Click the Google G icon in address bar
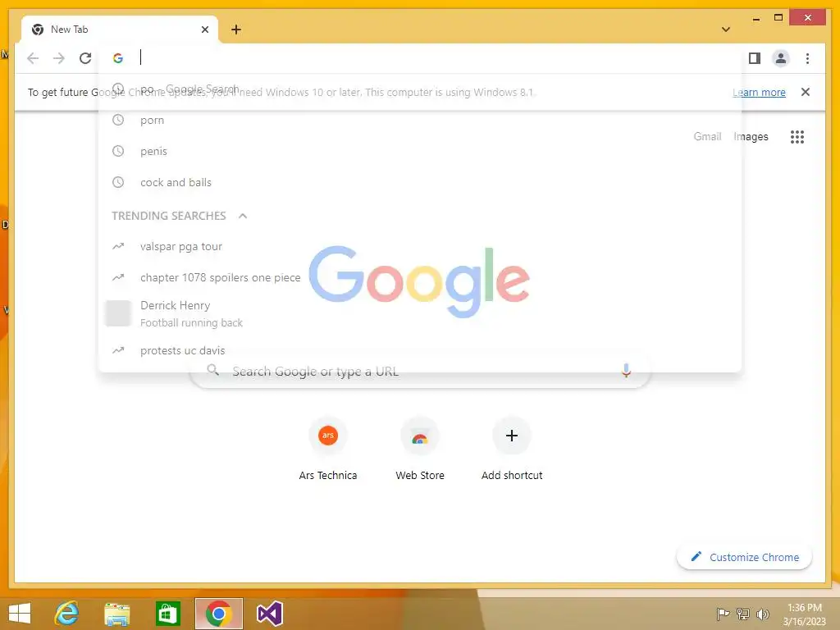The width and height of the screenshot is (840, 630). (x=118, y=58)
